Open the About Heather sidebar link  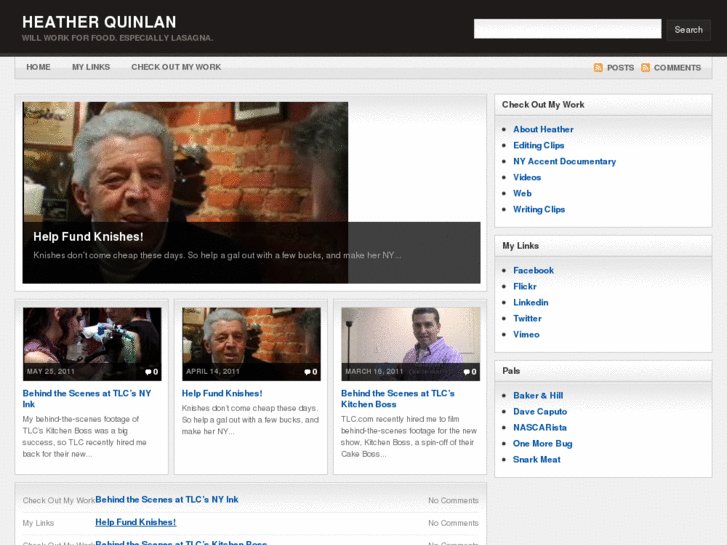click(x=543, y=129)
